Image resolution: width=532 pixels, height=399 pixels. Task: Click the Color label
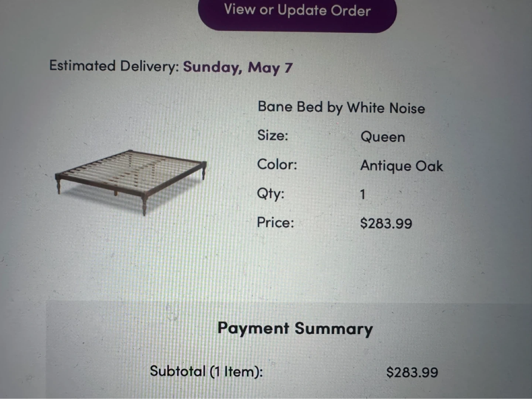(277, 164)
